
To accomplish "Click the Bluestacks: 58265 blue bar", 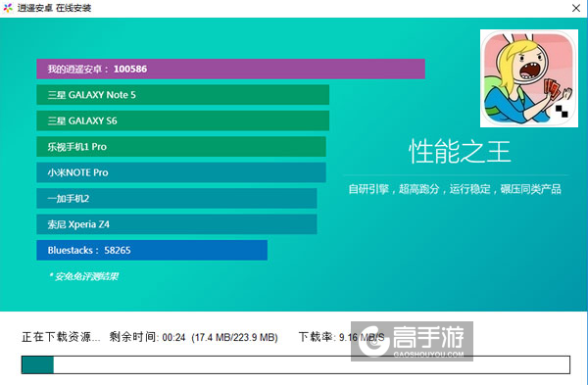I will pos(152,250).
